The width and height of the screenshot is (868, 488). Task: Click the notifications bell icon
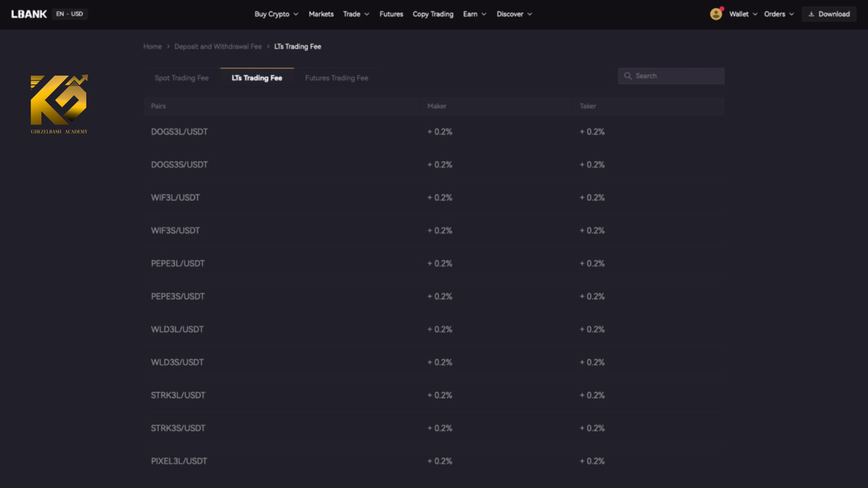[716, 14]
